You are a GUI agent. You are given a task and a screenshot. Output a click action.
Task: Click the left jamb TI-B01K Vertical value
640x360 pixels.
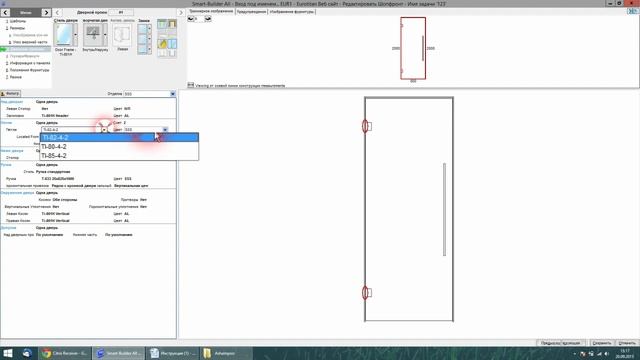pyautogui.click(x=56, y=214)
